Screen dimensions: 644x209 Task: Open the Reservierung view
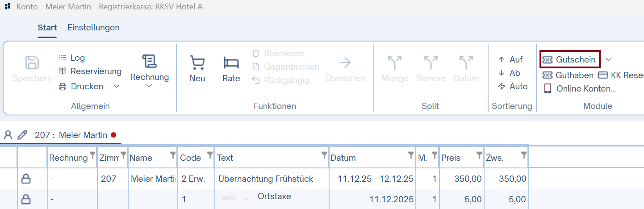(90, 71)
